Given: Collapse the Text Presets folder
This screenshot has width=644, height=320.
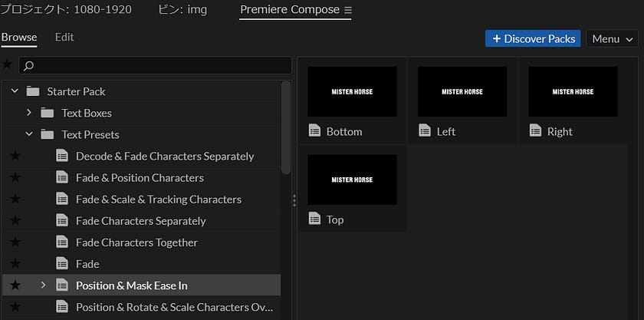Looking at the screenshot, I should (29, 134).
